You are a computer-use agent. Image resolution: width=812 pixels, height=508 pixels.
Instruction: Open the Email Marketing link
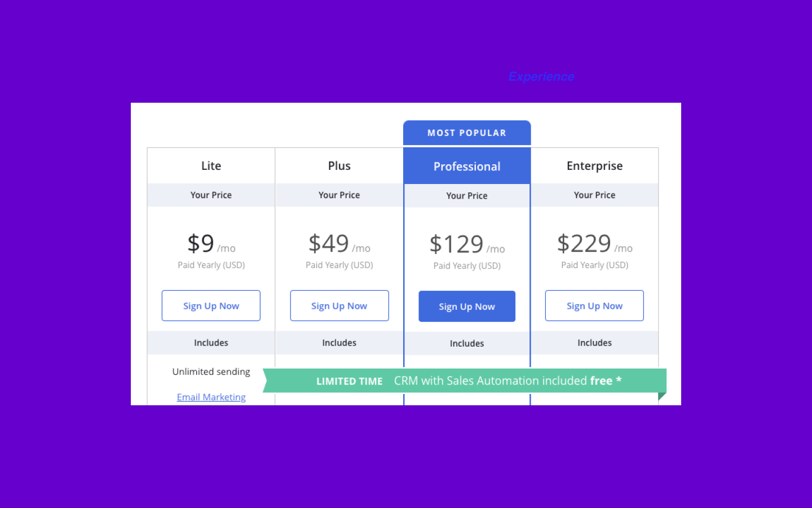(x=211, y=397)
